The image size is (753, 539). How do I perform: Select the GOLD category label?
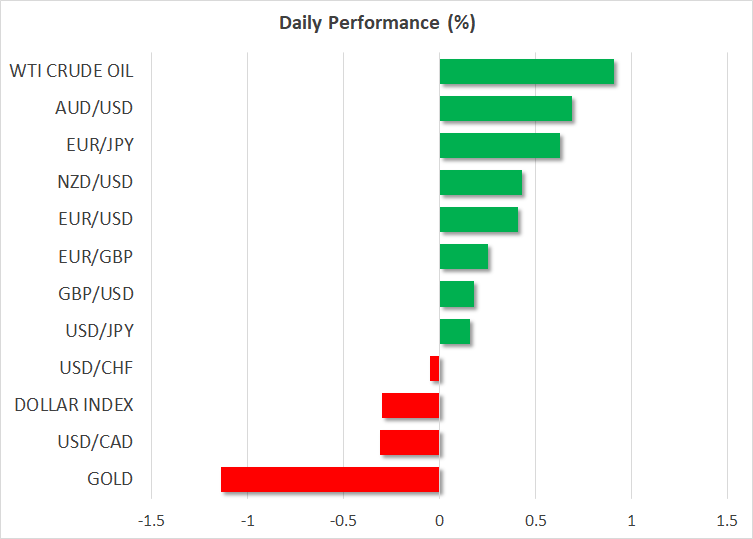point(110,479)
